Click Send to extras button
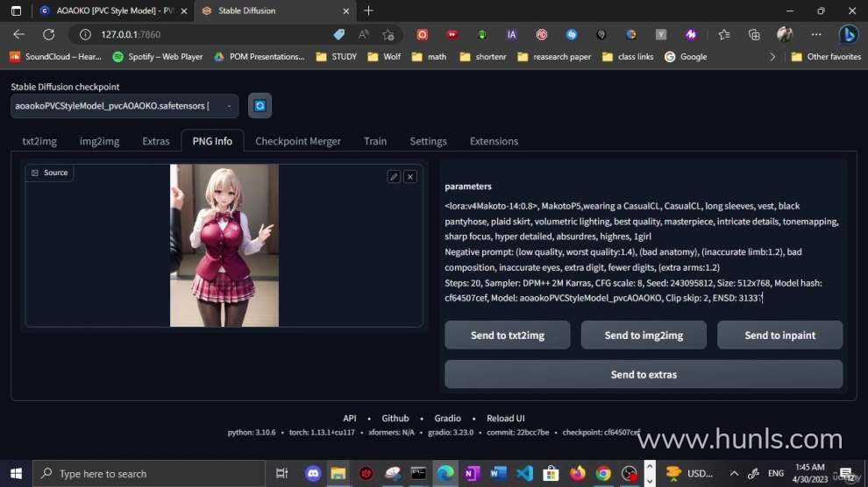 point(644,374)
